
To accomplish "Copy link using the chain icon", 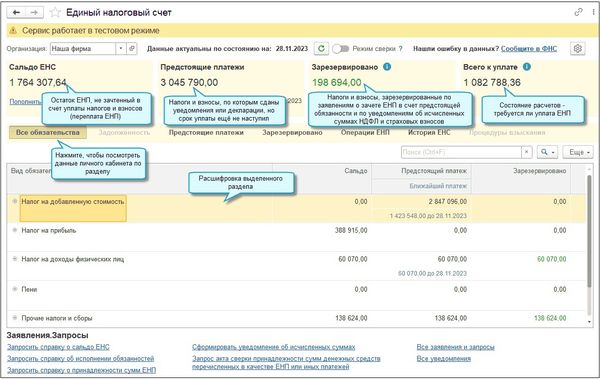I will (578, 12).
